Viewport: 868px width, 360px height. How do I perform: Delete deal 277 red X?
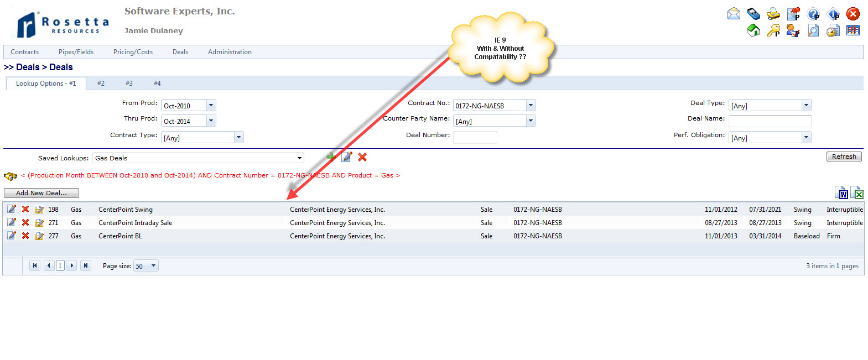tap(25, 236)
